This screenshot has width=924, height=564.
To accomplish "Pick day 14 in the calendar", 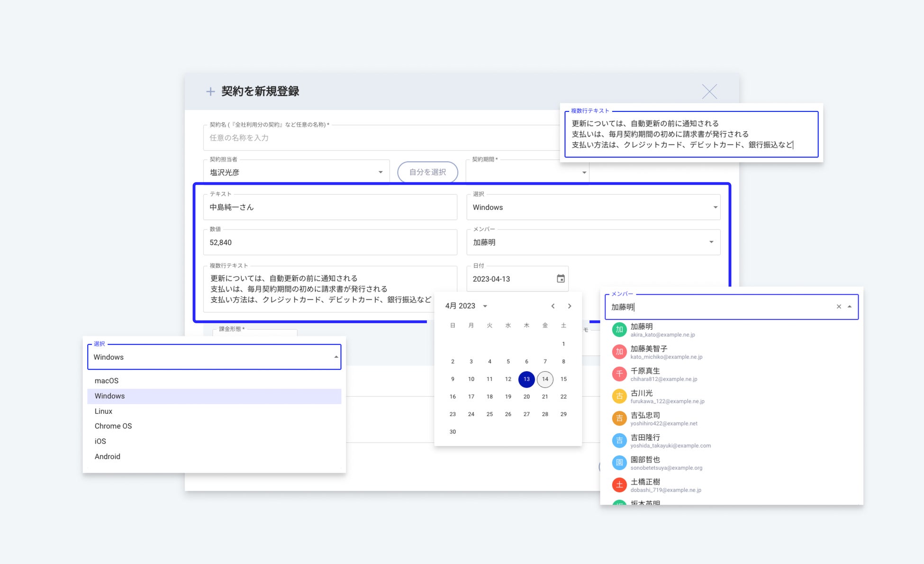I will point(545,379).
